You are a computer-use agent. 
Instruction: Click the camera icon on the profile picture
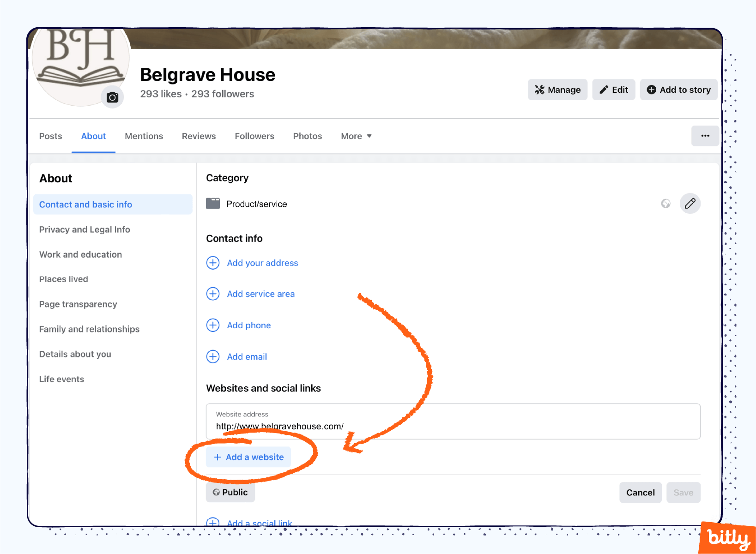[112, 97]
